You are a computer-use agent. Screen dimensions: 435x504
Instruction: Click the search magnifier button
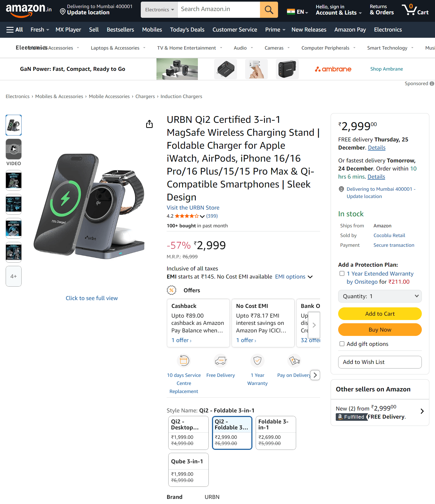(269, 10)
